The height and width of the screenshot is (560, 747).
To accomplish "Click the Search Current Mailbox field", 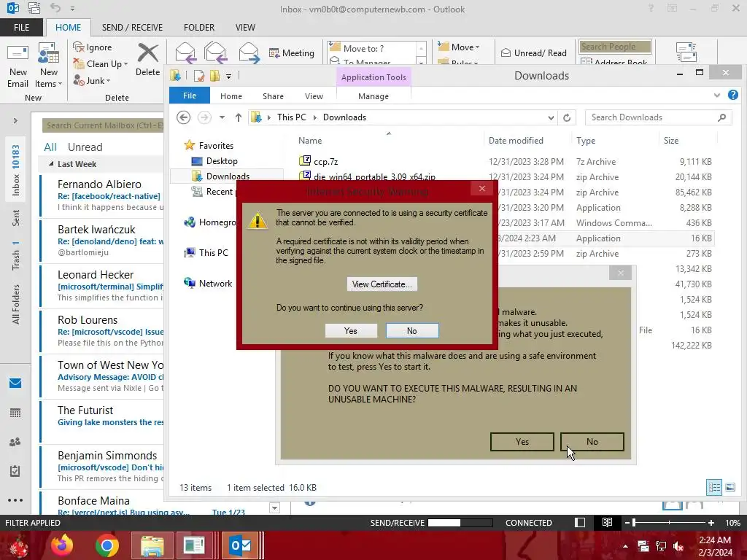I will point(102,125).
